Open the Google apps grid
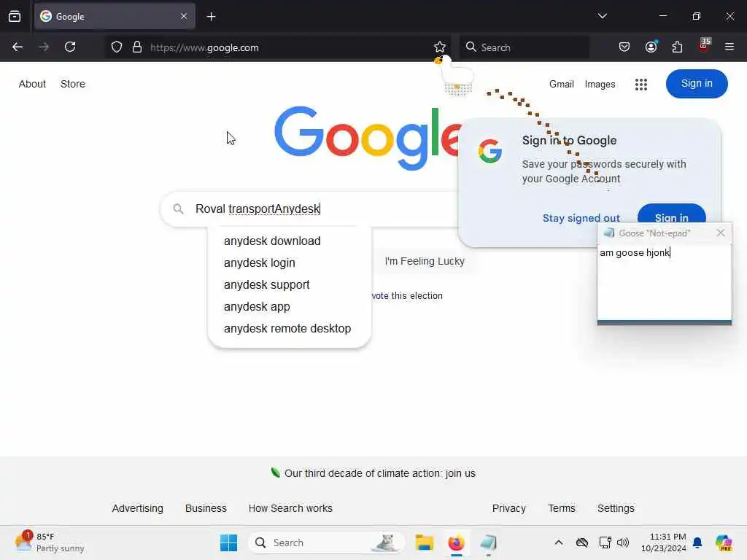This screenshot has width=747, height=560. point(641,85)
